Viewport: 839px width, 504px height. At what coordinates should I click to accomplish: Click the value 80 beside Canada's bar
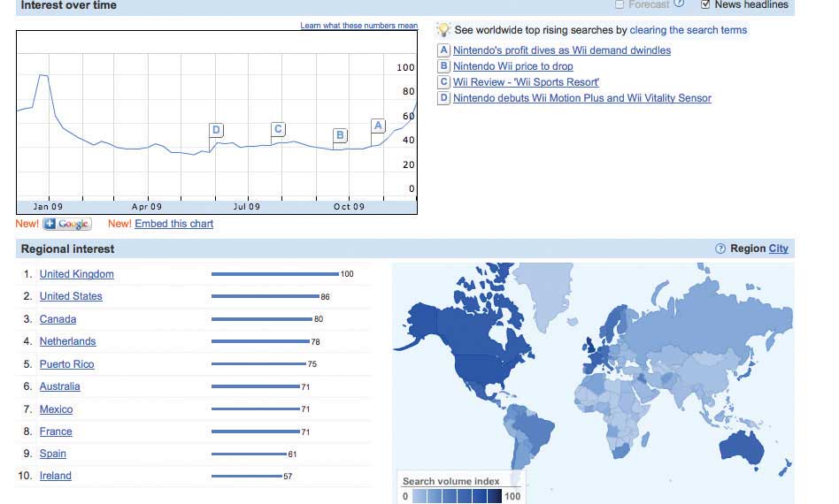pyautogui.click(x=319, y=319)
